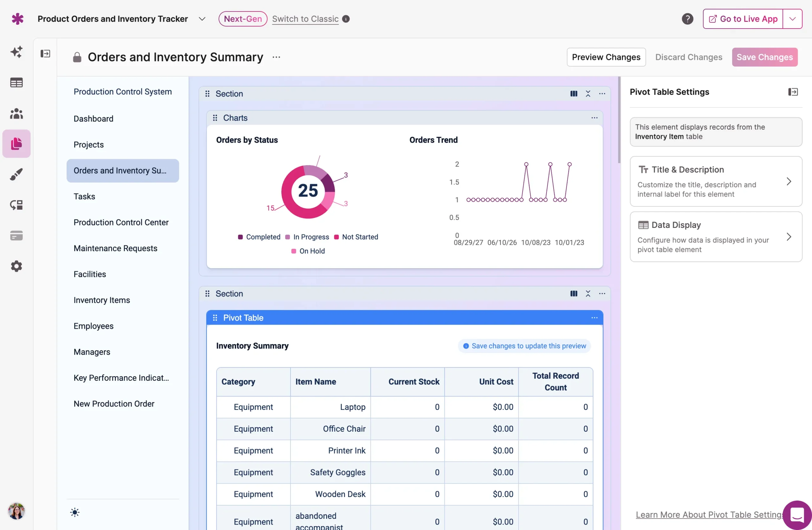
Task: Click the help question mark icon
Action: [x=687, y=19]
